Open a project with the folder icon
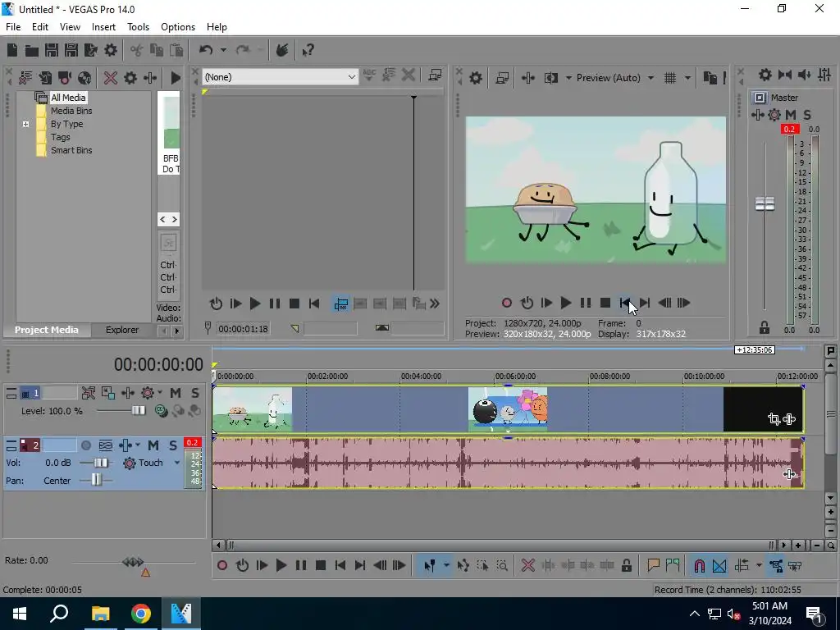 32,50
